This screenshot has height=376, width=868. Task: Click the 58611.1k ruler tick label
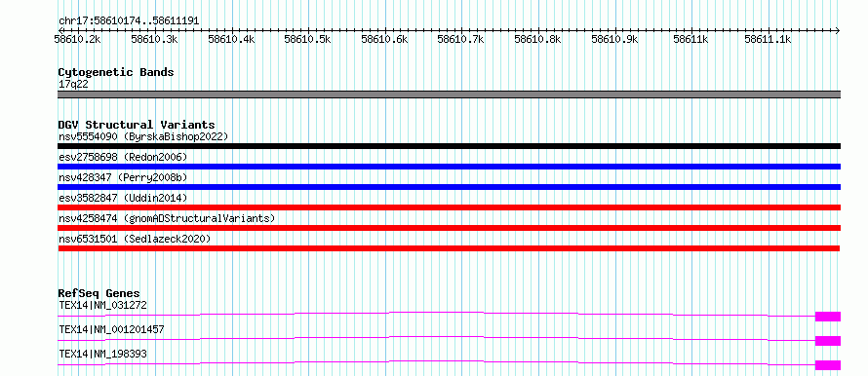point(769,39)
